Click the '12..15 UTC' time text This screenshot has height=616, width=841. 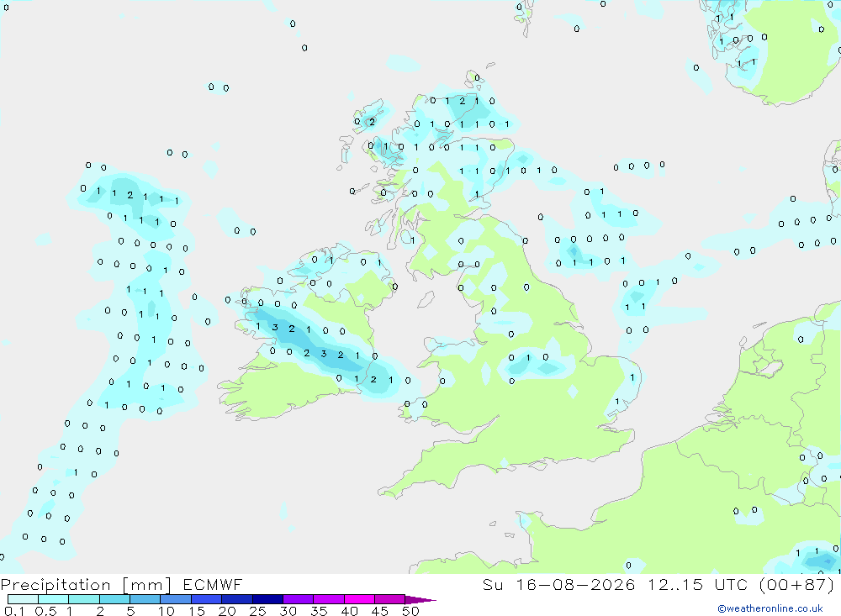point(696,584)
